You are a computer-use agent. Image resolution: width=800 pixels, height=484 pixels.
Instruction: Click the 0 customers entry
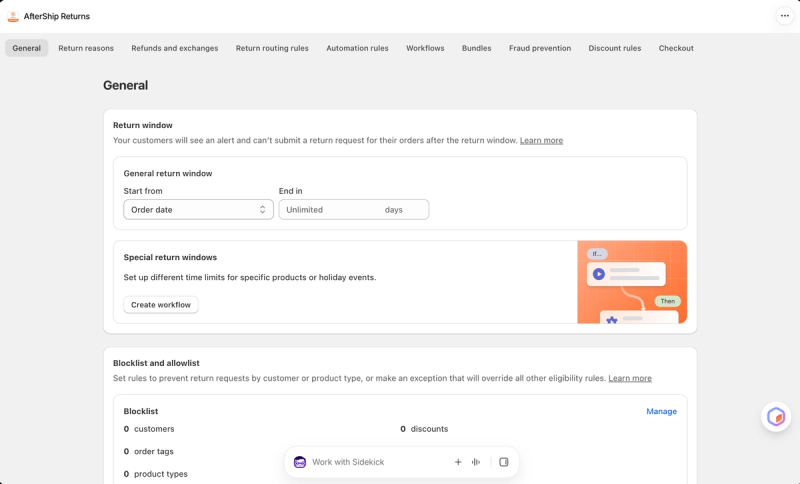pos(149,429)
